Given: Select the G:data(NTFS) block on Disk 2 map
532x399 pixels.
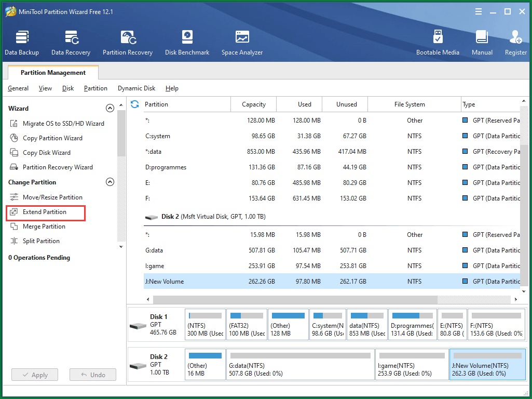Looking at the screenshot, I should click(x=301, y=364).
